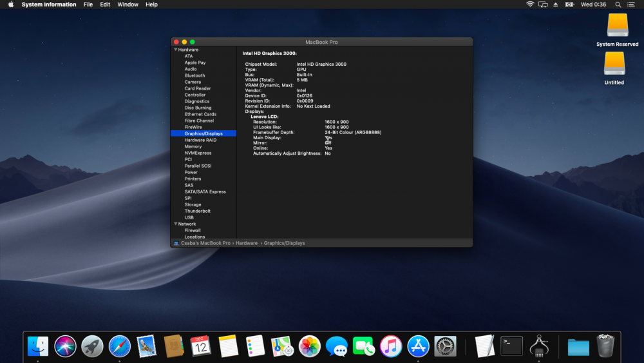This screenshot has width=644, height=363.
Task: Open the Help menu
Action: [151, 5]
